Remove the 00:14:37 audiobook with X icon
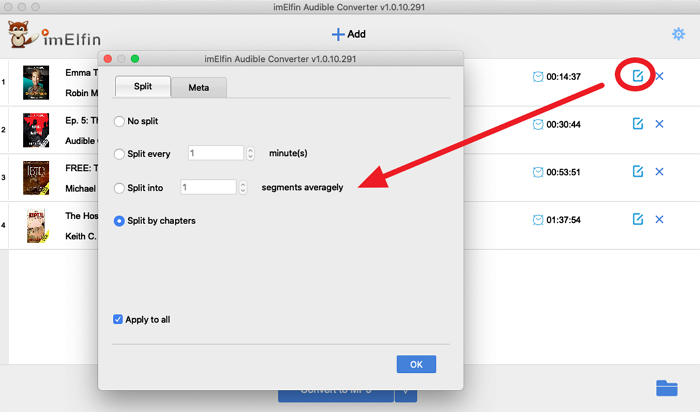 (x=659, y=76)
